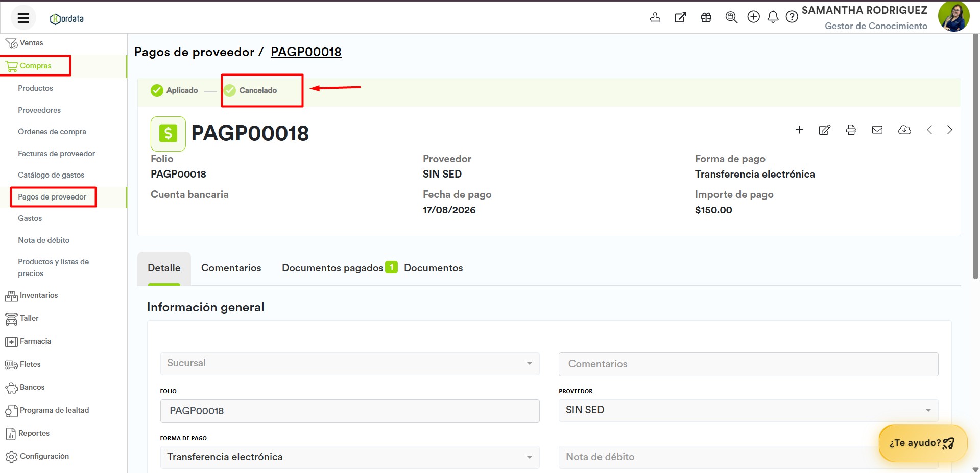Open the gift icon in the header
The image size is (980, 473).
(x=706, y=17)
